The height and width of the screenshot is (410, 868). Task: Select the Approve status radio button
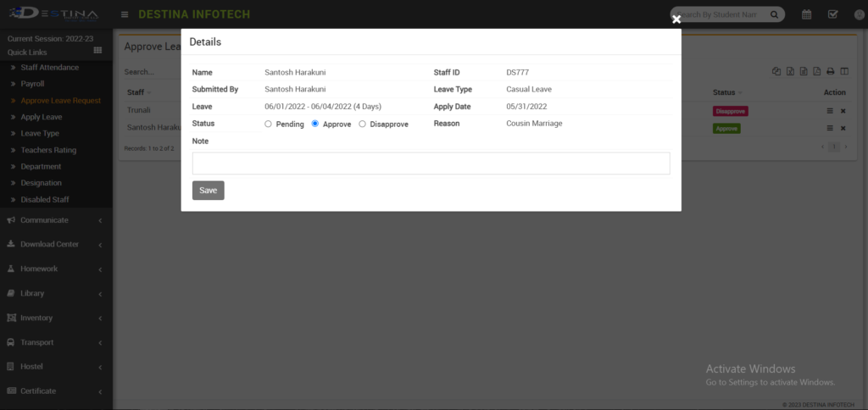coord(315,124)
